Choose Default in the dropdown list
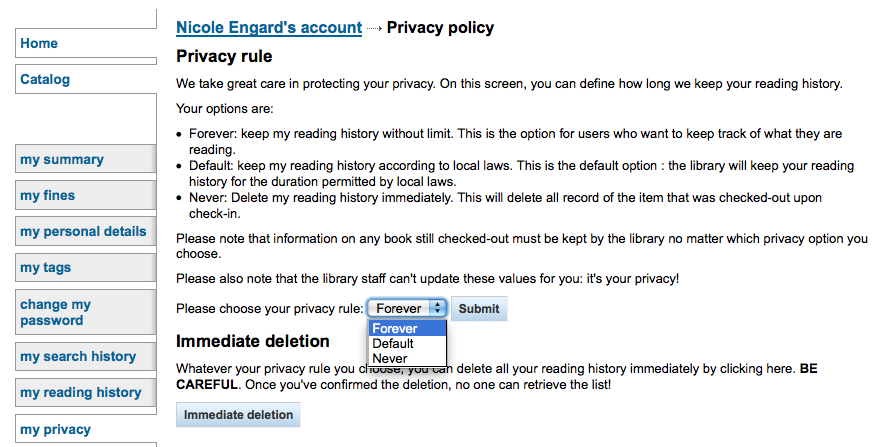873x447 pixels. (408, 343)
